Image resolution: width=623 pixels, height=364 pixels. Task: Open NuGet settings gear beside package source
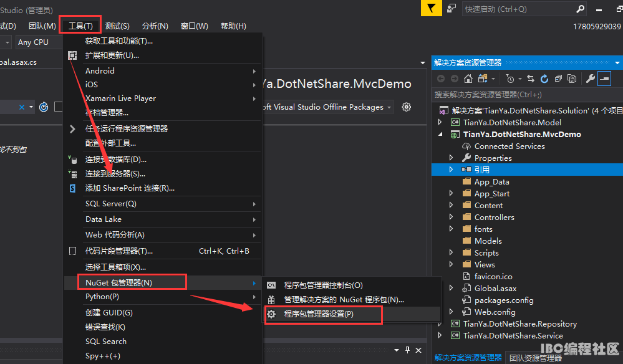point(407,107)
